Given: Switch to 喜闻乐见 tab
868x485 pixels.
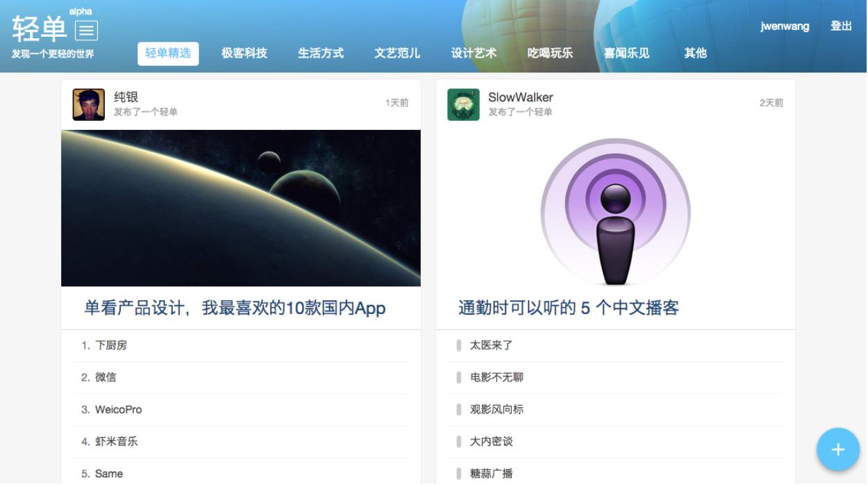Looking at the screenshot, I should tap(626, 54).
